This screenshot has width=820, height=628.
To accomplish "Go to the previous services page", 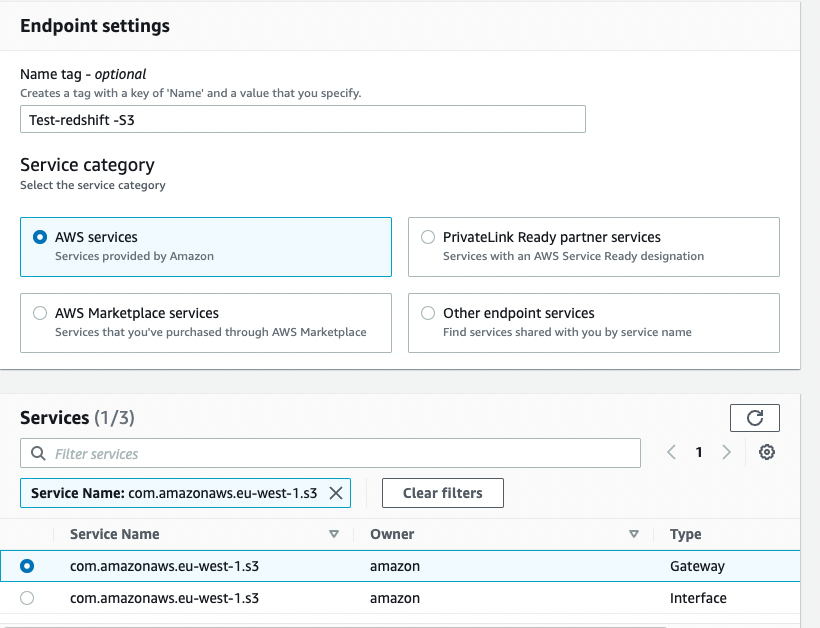I will [x=673, y=453].
